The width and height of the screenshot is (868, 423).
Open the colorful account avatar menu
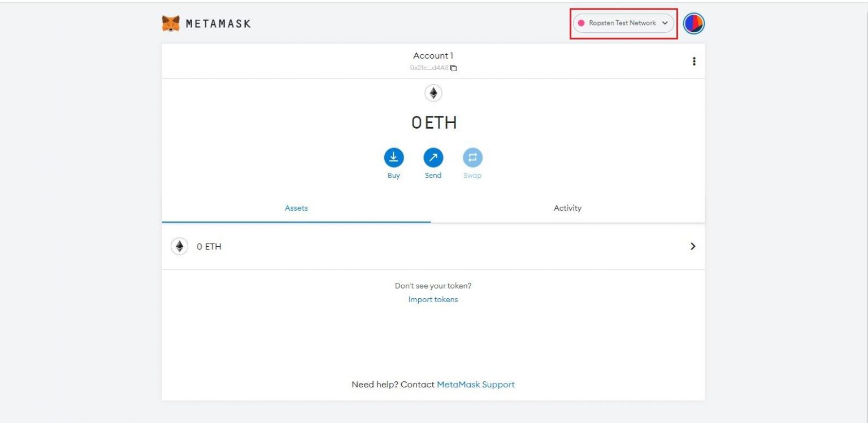pyautogui.click(x=693, y=23)
